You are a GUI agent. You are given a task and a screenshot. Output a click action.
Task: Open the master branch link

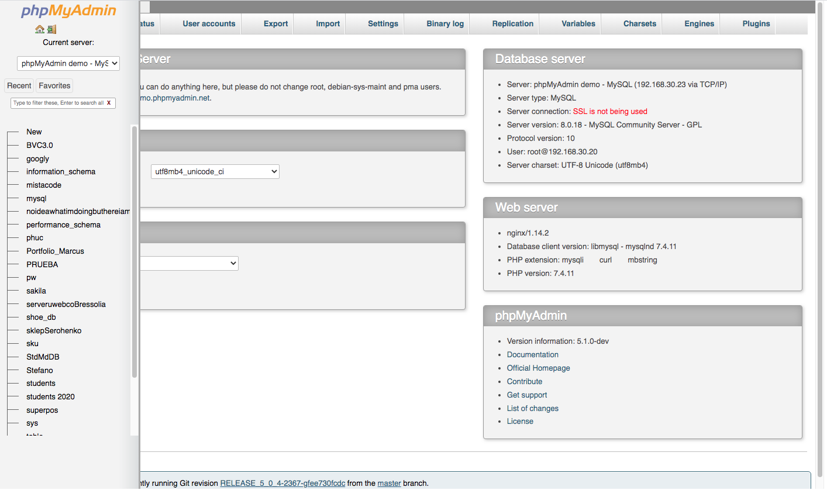coord(389,483)
